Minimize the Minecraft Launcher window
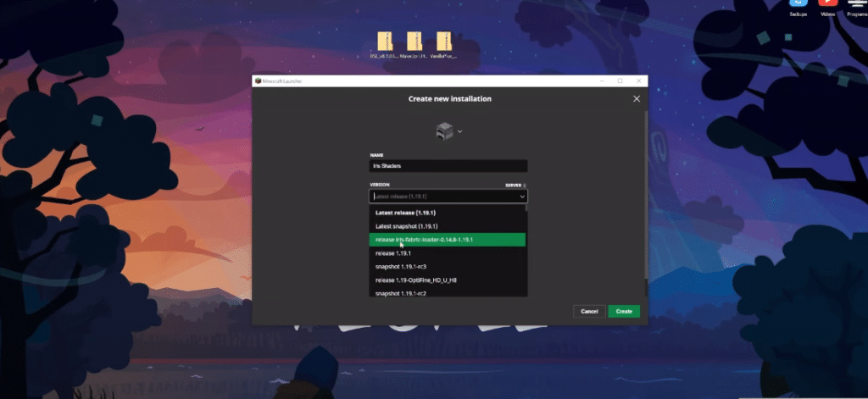 (x=602, y=80)
